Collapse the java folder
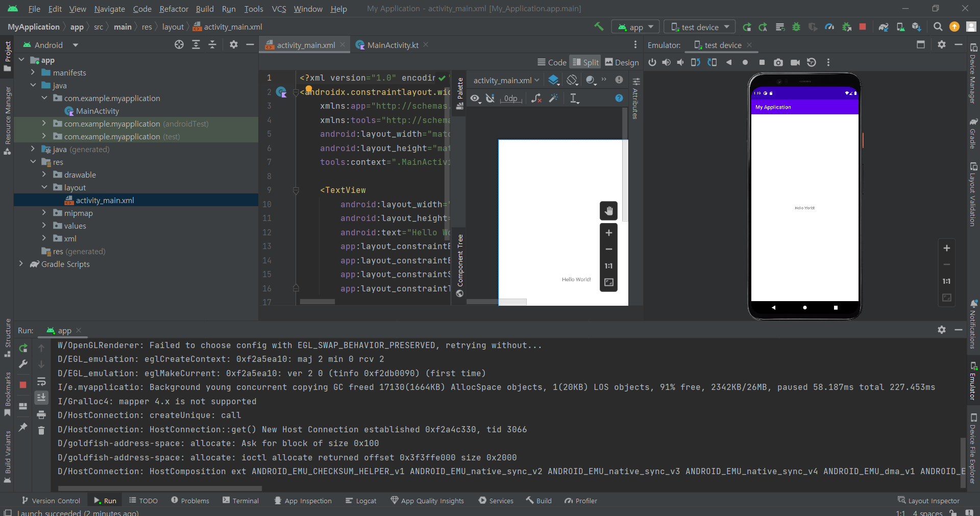 point(33,85)
